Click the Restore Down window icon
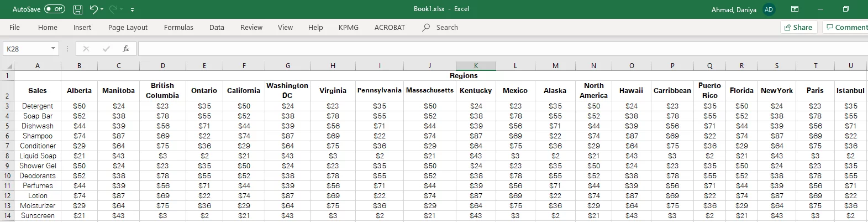 [x=845, y=9]
